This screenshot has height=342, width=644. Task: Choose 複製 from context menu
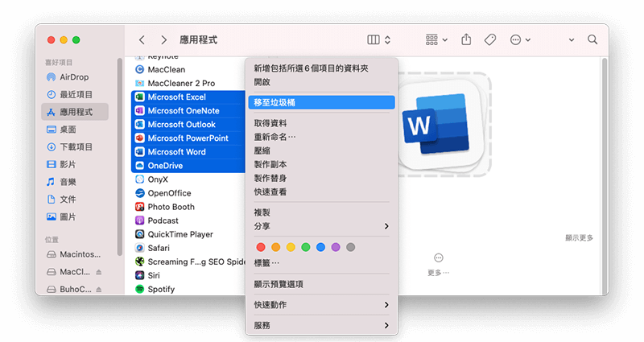pos(321,212)
